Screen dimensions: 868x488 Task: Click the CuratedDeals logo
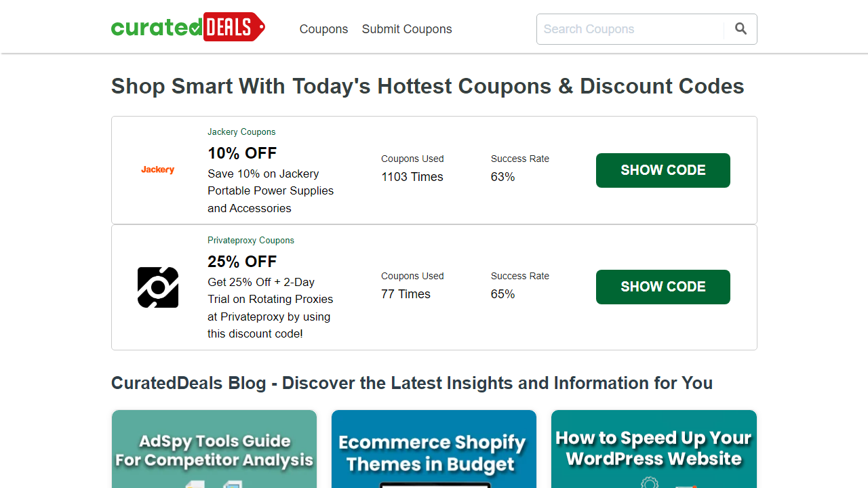click(188, 26)
